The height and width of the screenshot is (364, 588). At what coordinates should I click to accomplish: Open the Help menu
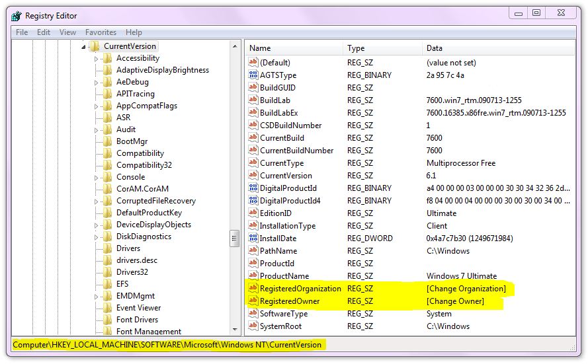coord(134,32)
